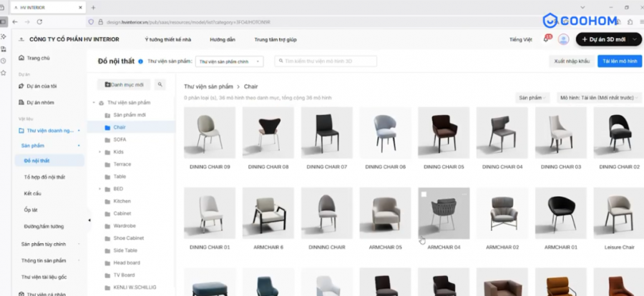
Task: Open the Sản phẩm filter dropdown
Action: pyautogui.click(x=532, y=98)
